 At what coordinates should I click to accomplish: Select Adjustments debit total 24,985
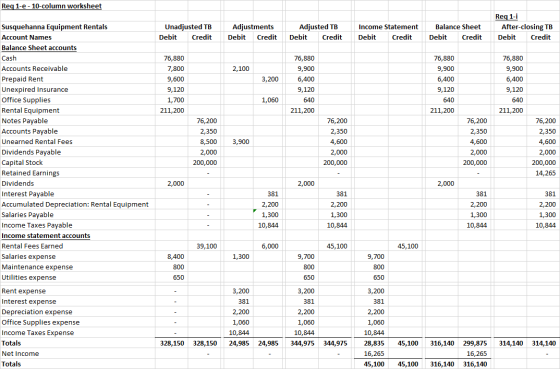[x=239, y=343]
